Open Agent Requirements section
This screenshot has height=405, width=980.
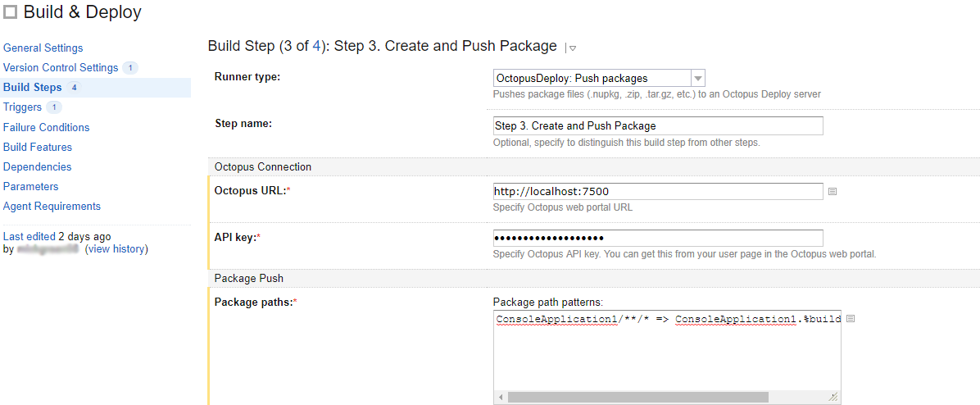(52, 207)
